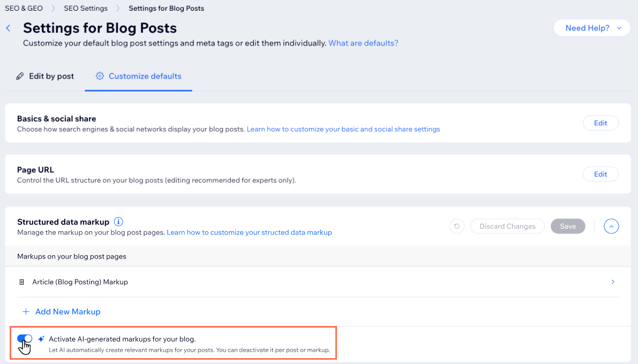This screenshot has width=638, height=364.
Task: Collapse the Structured data markup section
Action: point(611,226)
